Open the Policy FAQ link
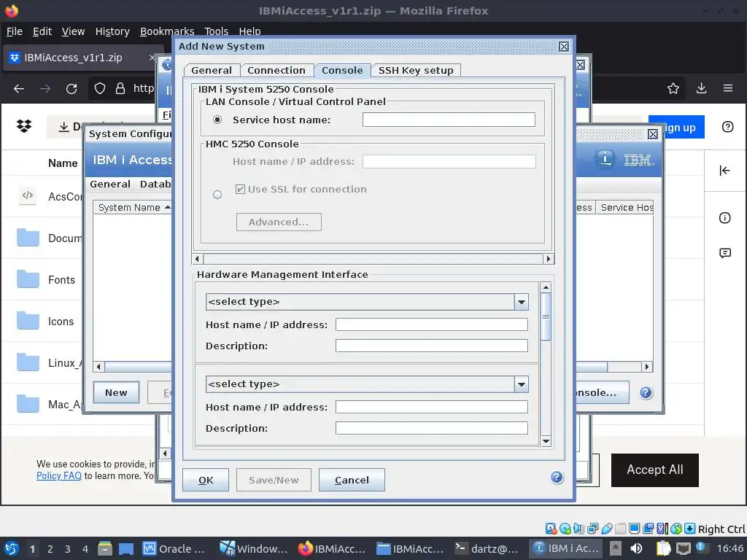747x560 pixels. pyautogui.click(x=59, y=475)
